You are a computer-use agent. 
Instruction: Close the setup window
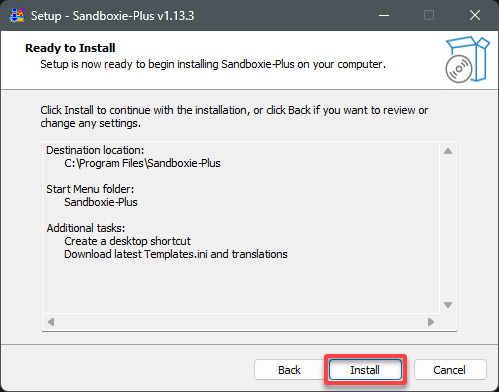tap(475, 15)
